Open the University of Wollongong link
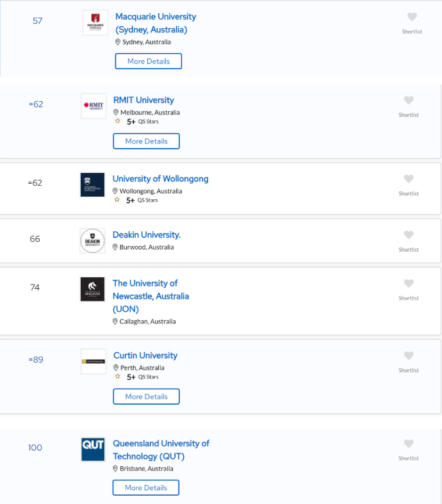Screen dimensions: 442x504 click(160, 179)
